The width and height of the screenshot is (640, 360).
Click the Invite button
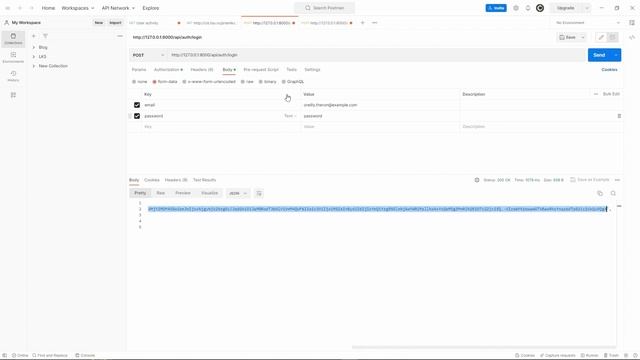(496, 8)
